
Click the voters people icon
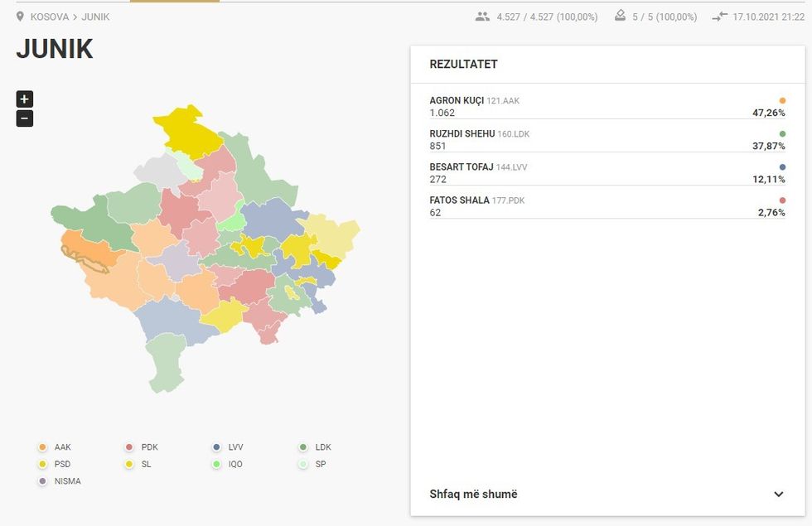pos(482,17)
